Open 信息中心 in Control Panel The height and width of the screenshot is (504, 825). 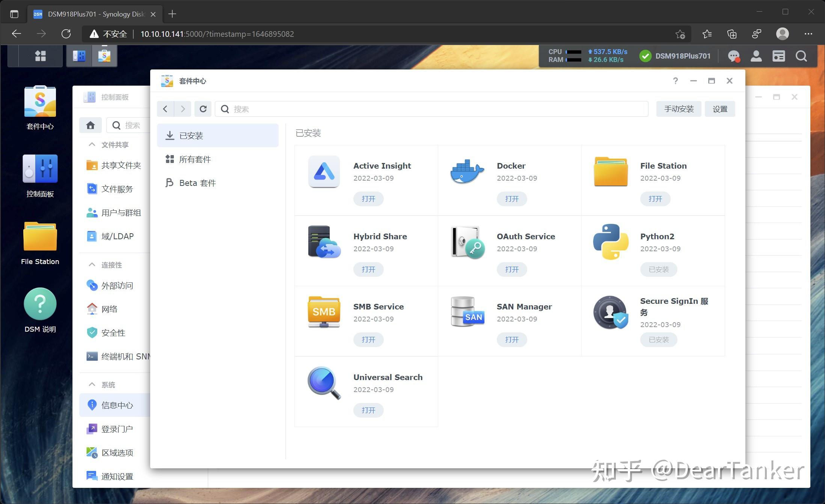click(115, 405)
